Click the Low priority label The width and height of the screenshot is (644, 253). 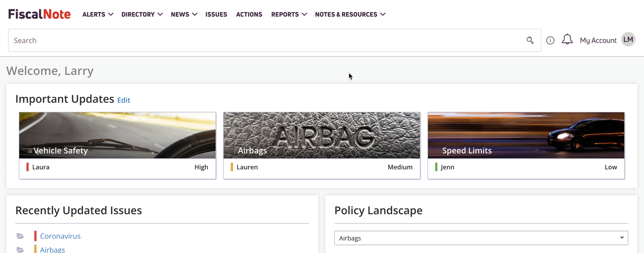coord(611,167)
